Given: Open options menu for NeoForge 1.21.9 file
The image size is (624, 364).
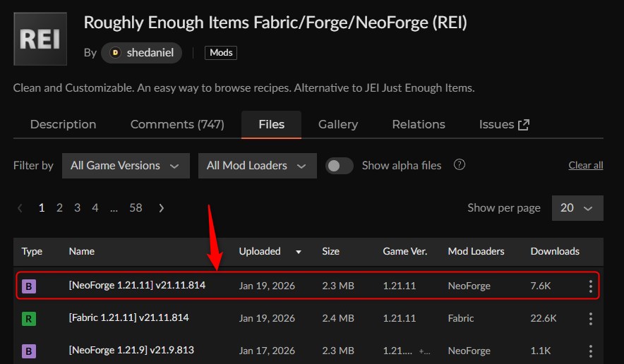Looking at the screenshot, I should tap(591, 350).
